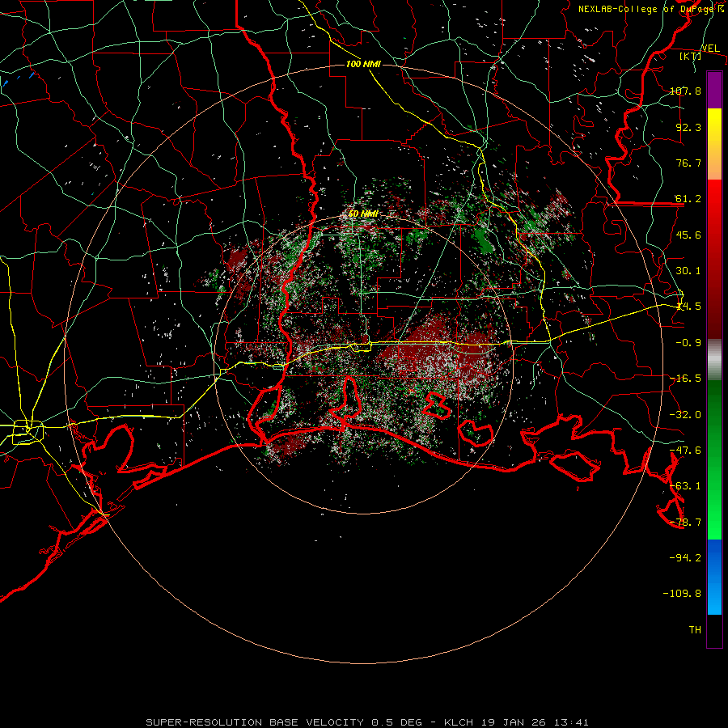Pick the green segment of the color bar

(x=714, y=459)
